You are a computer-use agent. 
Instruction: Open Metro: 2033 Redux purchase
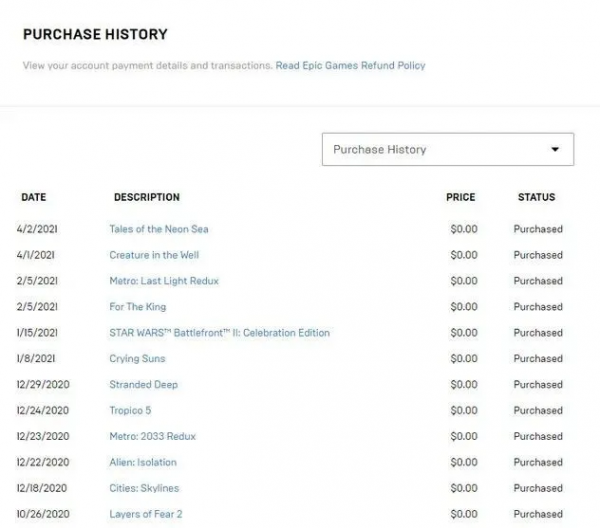pyautogui.click(x=153, y=437)
